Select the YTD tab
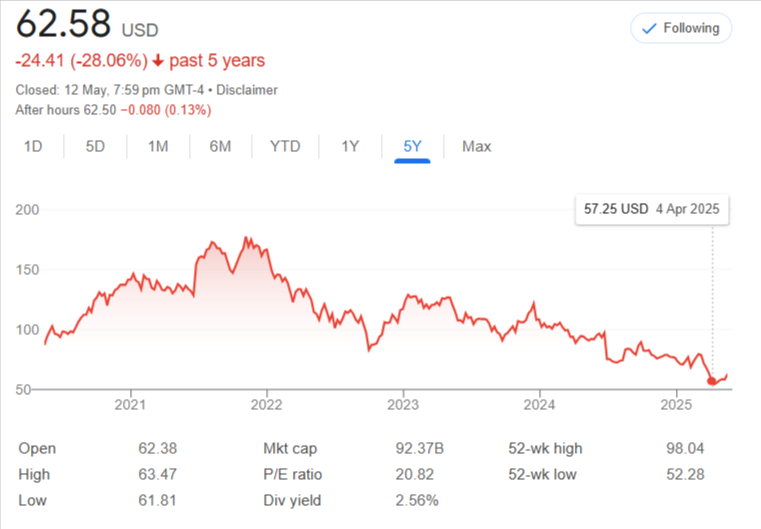This screenshot has width=761, height=529. click(285, 146)
